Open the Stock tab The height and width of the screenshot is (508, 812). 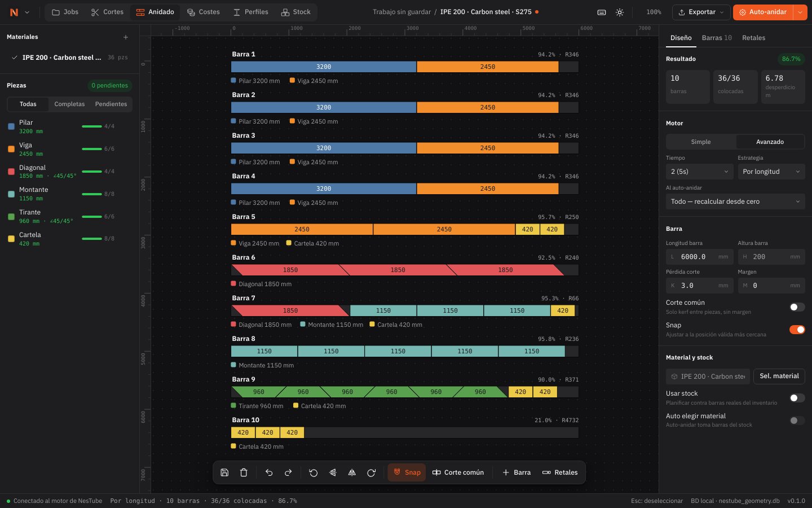pos(296,12)
